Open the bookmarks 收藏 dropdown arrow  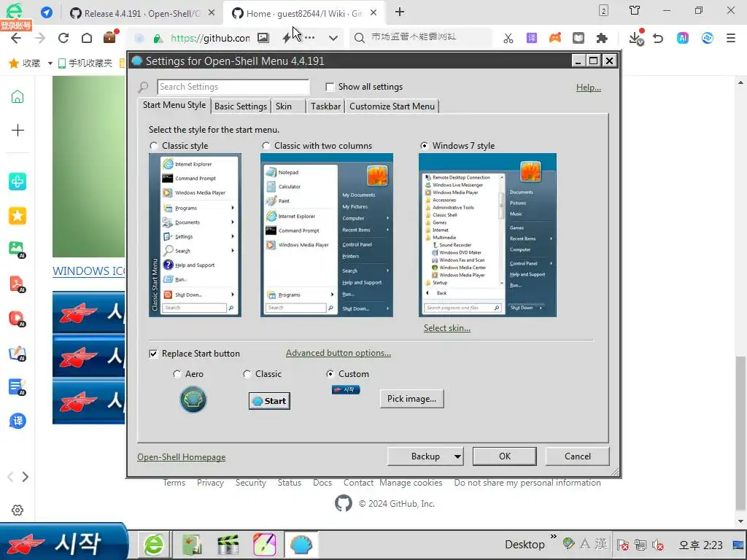pos(50,63)
